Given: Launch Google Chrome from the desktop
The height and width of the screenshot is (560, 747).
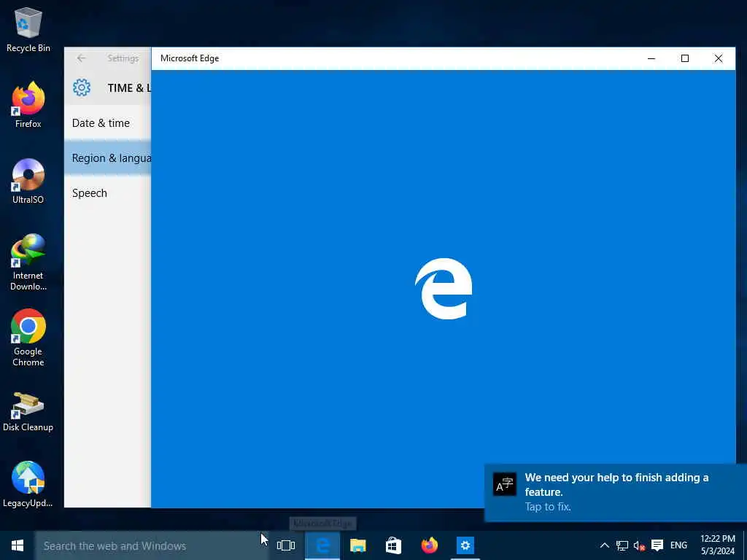Looking at the screenshot, I should (28, 338).
